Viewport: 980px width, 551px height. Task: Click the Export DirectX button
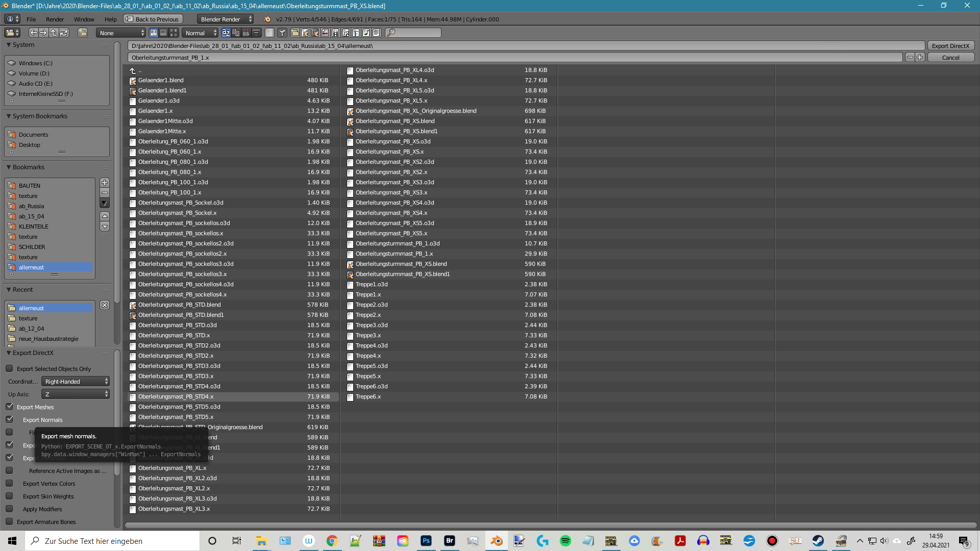(950, 46)
